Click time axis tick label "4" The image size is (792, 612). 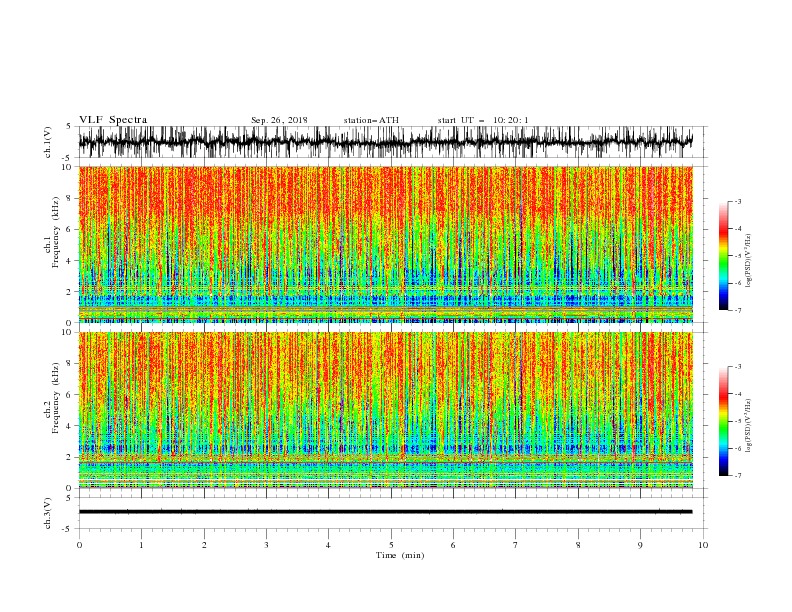coord(328,545)
